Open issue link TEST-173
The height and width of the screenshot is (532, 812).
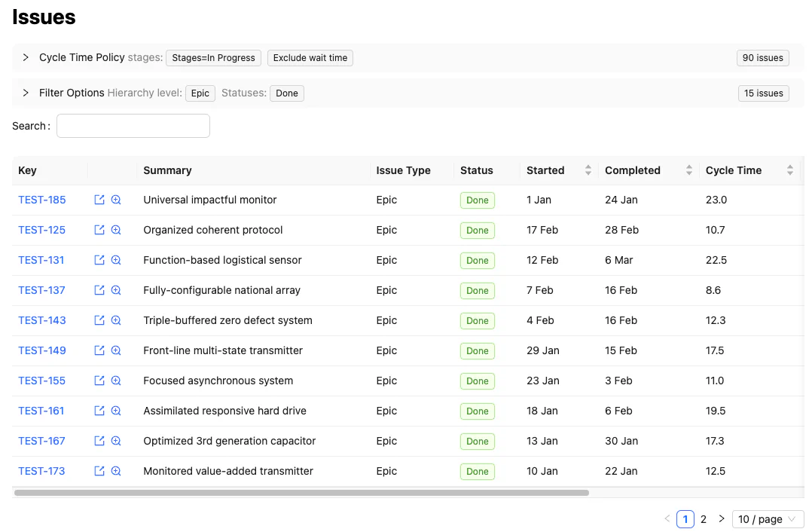(42, 471)
